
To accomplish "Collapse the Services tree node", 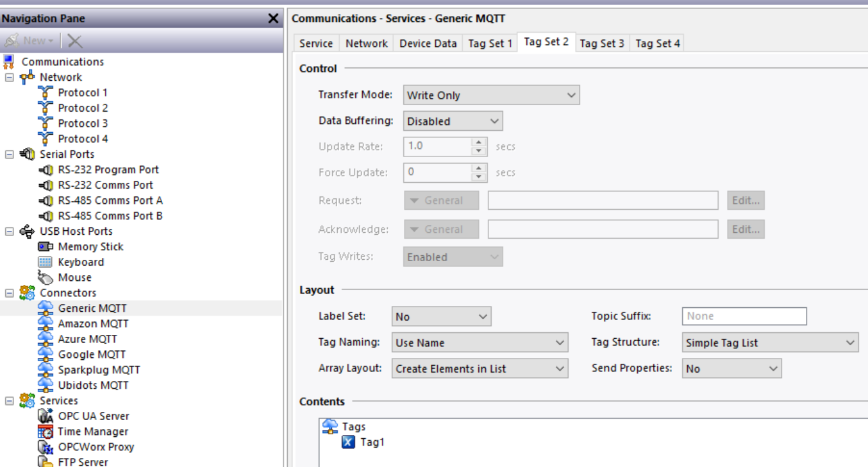I will pos(10,400).
